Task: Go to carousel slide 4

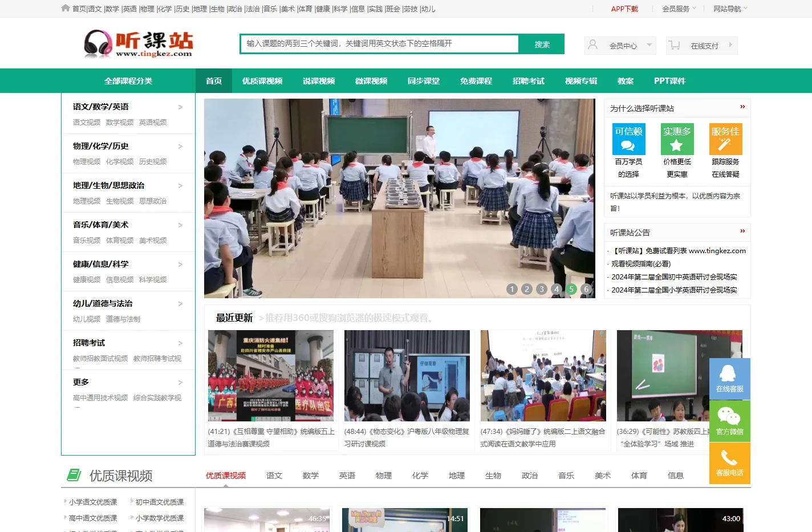Action: click(x=557, y=289)
